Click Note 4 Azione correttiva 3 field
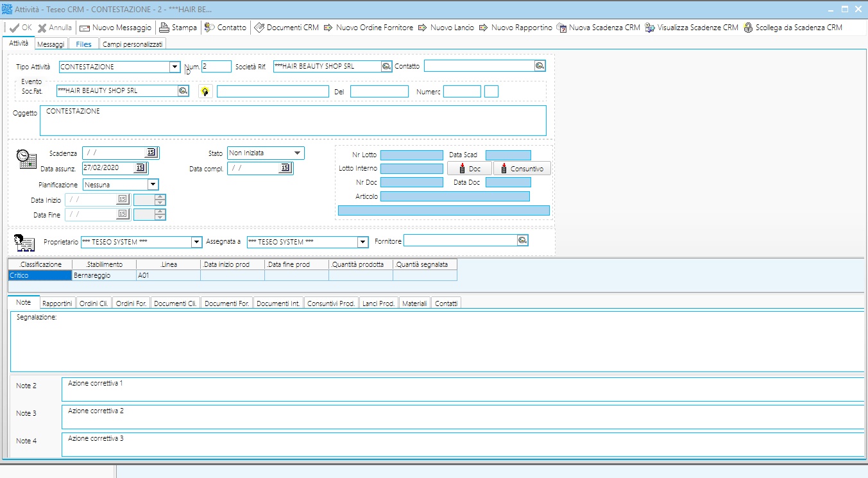 (463, 444)
